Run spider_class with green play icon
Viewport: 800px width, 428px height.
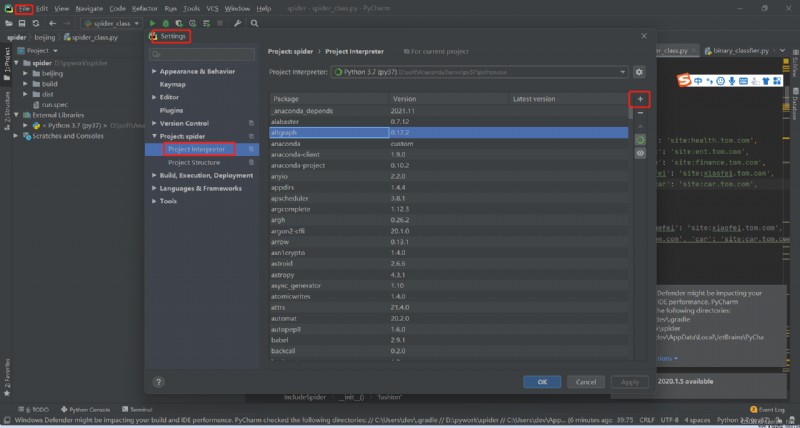[x=152, y=23]
